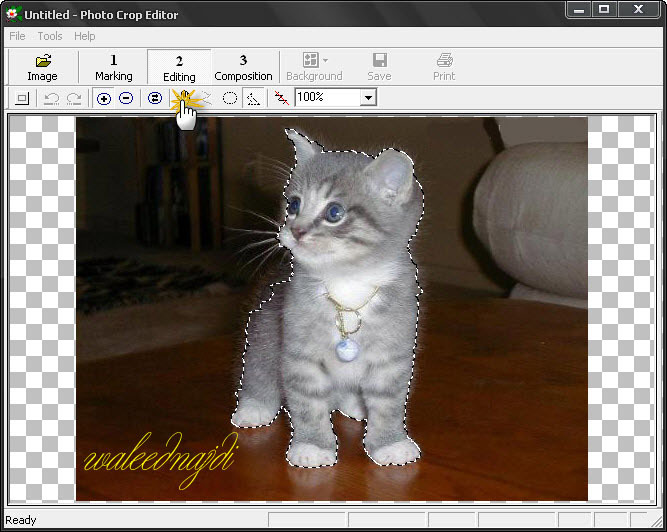The width and height of the screenshot is (667, 532).
Task: Expand the Background button dropdown arrow
Action: click(x=326, y=61)
